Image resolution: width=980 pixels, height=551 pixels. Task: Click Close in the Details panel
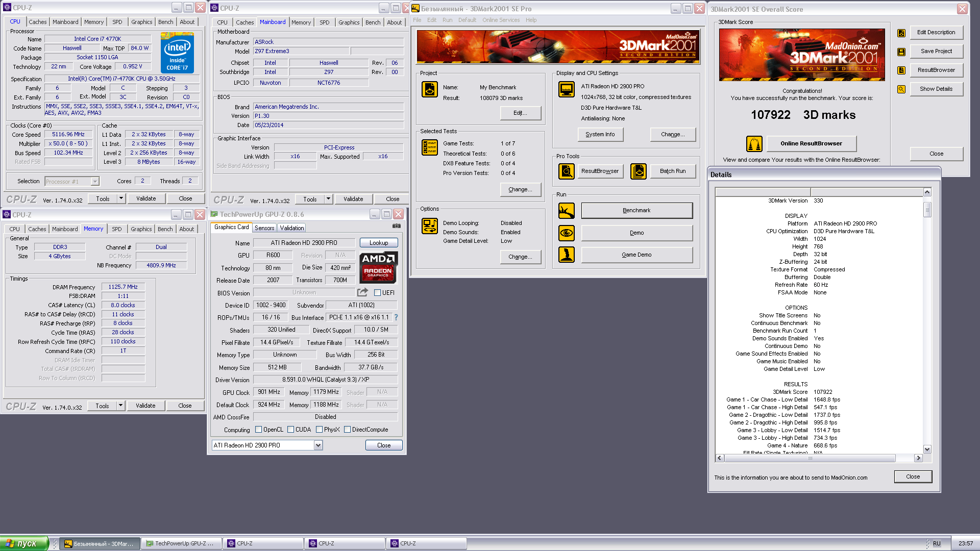[x=913, y=477]
